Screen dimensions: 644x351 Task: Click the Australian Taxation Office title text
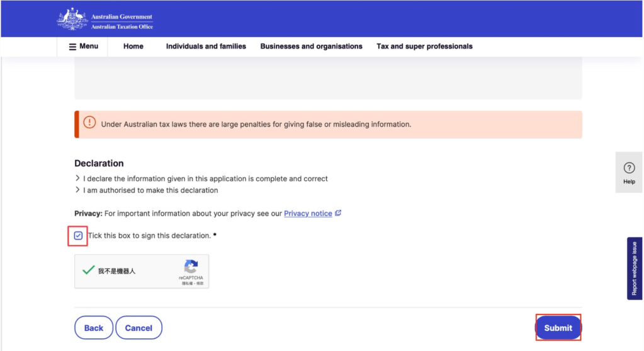(x=122, y=27)
